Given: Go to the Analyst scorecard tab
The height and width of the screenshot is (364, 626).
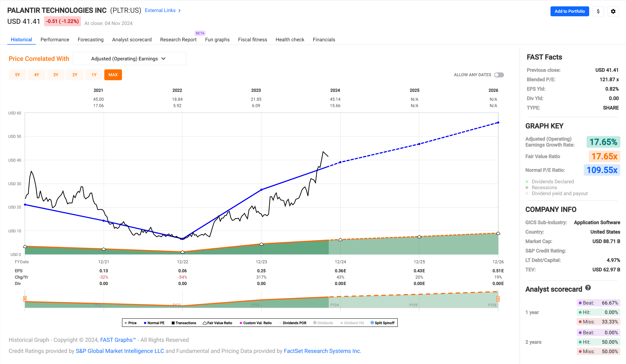Looking at the screenshot, I should [132, 39].
